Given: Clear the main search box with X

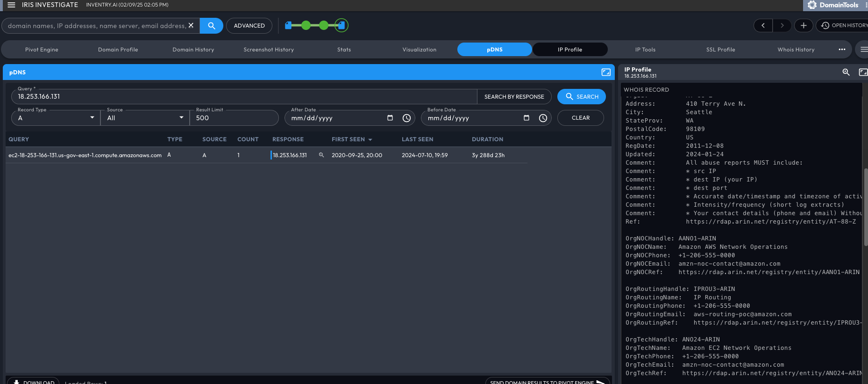Looking at the screenshot, I should click(191, 26).
